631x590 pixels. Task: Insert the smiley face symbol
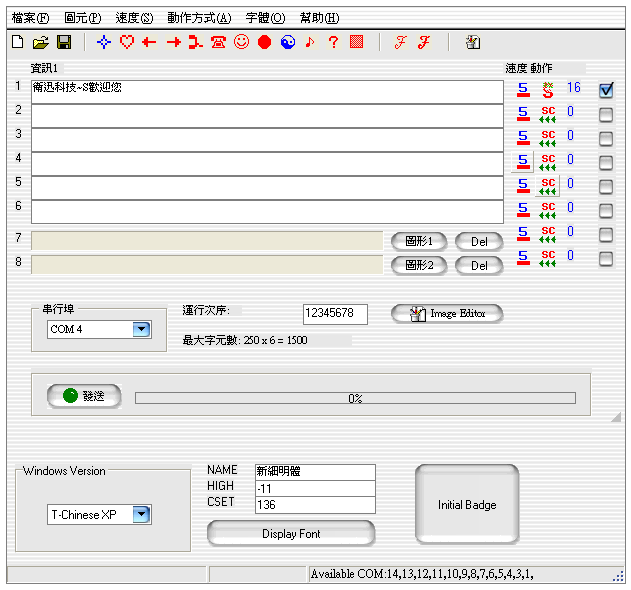pos(241,42)
